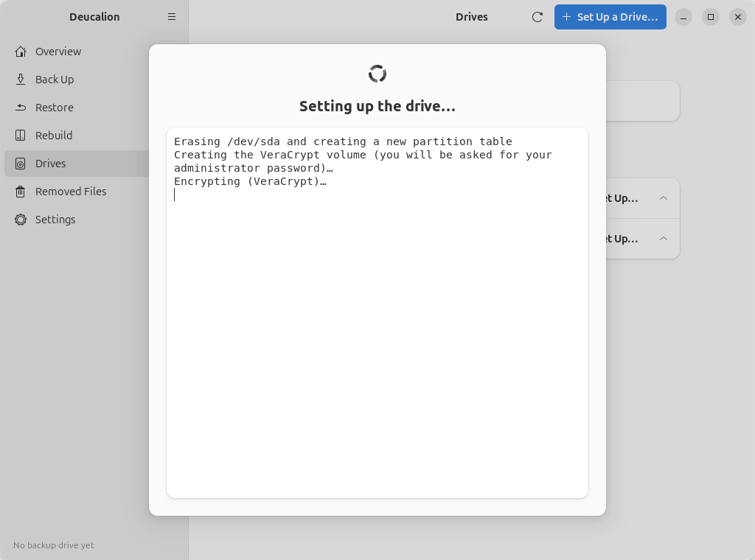Go to the Back Up section
This screenshot has width=755, height=560.
coord(94,80)
